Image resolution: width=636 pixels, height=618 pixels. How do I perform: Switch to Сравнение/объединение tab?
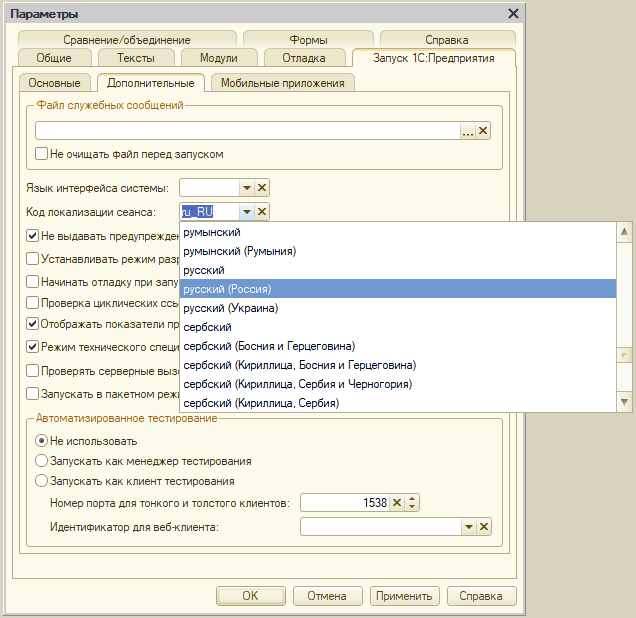(x=127, y=40)
